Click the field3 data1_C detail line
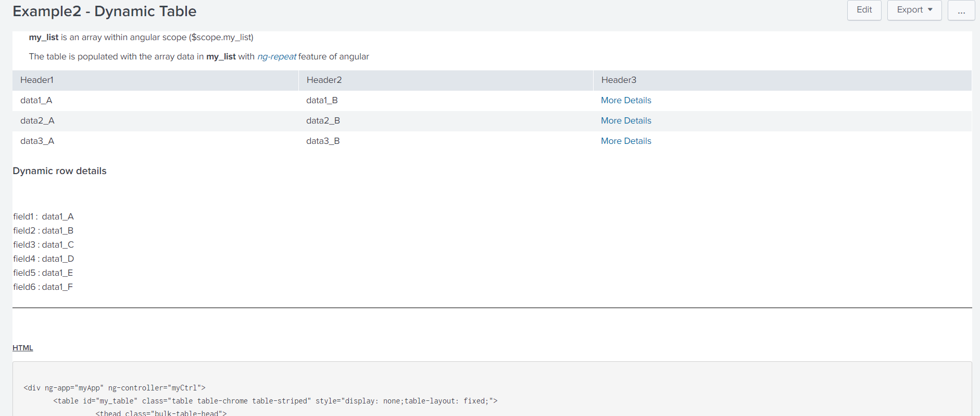The height and width of the screenshot is (416, 980). click(x=44, y=244)
